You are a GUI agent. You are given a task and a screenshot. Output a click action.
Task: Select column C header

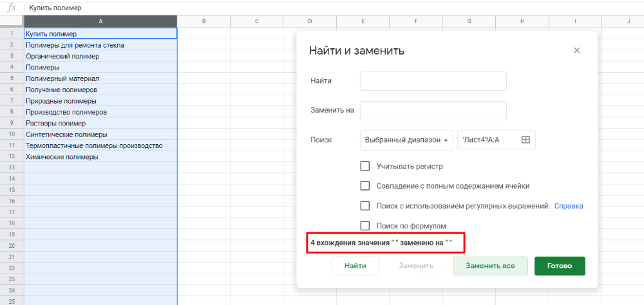pos(256,21)
